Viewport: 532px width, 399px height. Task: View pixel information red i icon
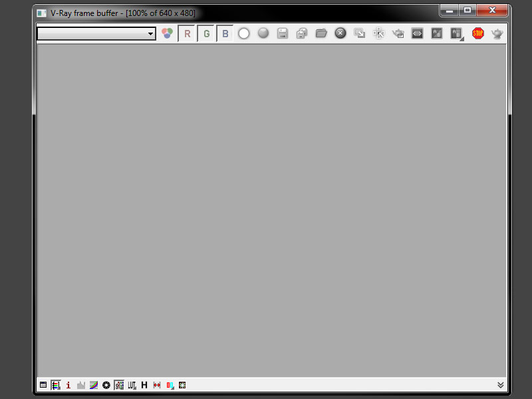coord(68,385)
